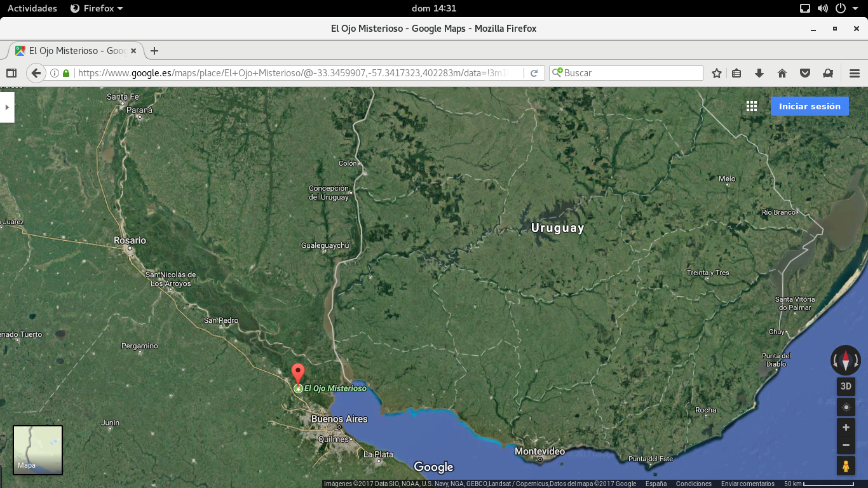868x488 pixels.
Task: Toggle the Firefox sidebar icon
Action: point(11,73)
